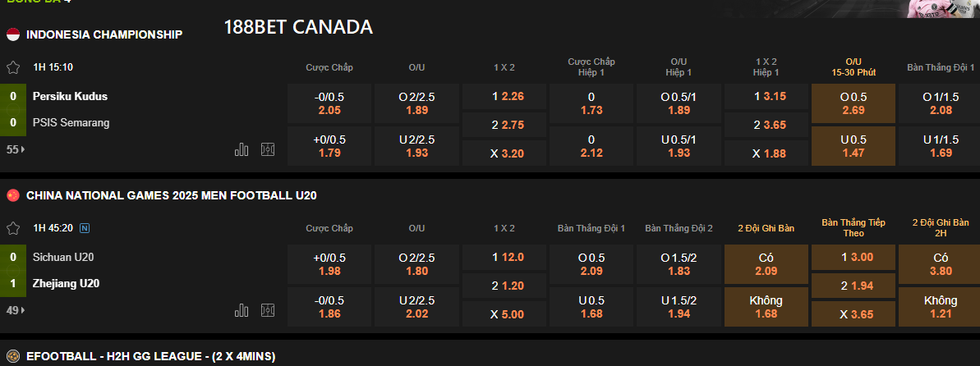Select highlighted O 0.5 odds 2.69

coord(853,103)
